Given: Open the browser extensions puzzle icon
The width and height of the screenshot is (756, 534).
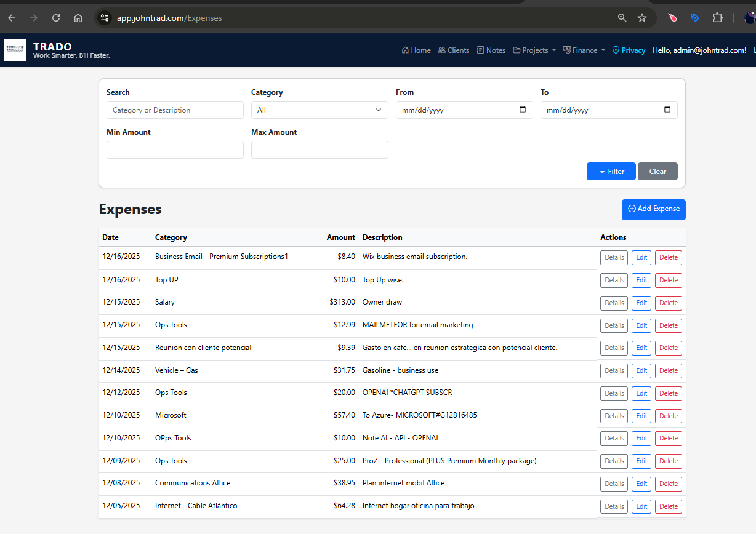Looking at the screenshot, I should click(x=717, y=18).
